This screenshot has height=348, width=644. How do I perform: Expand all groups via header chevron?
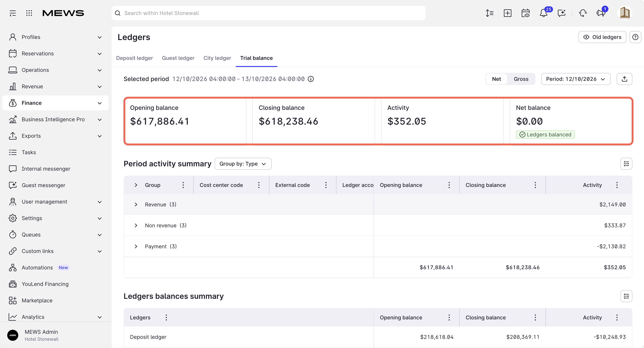pos(136,185)
